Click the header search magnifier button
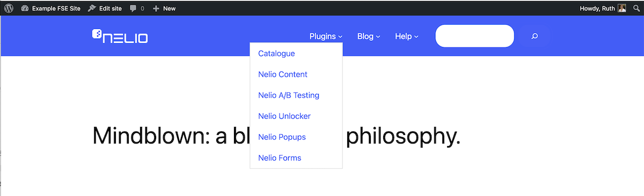This screenshot has width=644, height=196. [535, 36]
